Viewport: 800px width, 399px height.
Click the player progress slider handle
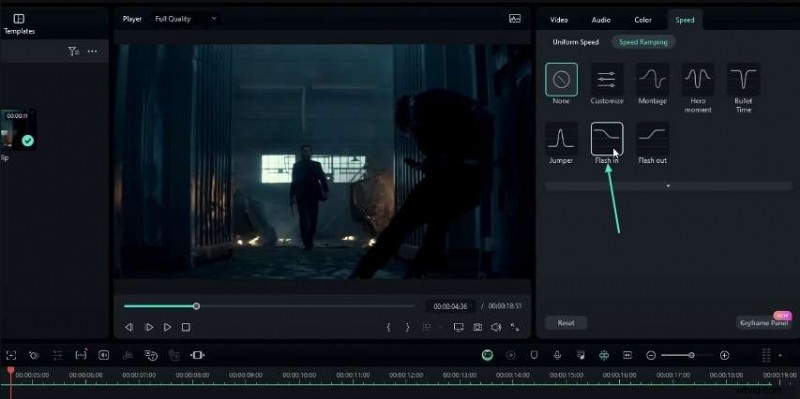(x=196, y=306)
